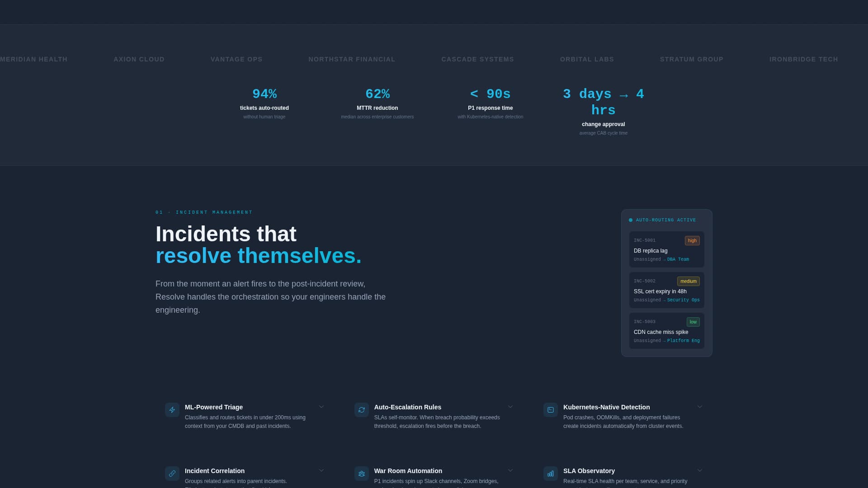
Task: Select the Incident Correlation chain-link icon
Action: (x=172, y=474)
